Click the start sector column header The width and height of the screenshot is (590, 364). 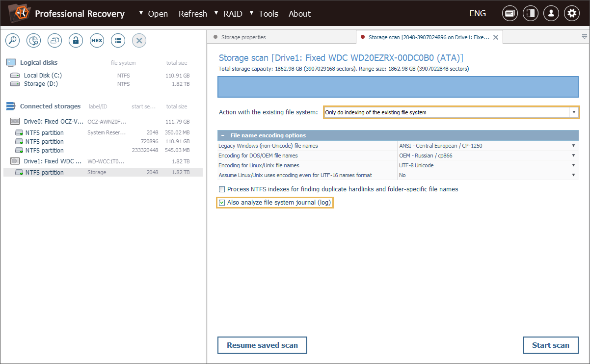tap(143, 106)
